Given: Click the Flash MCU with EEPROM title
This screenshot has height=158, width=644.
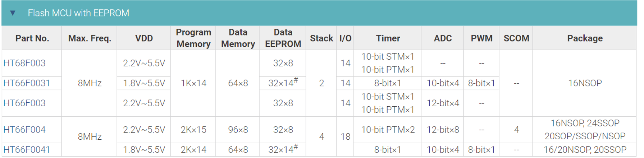Looking at the screenshot, I should click(x=78, y=13).
